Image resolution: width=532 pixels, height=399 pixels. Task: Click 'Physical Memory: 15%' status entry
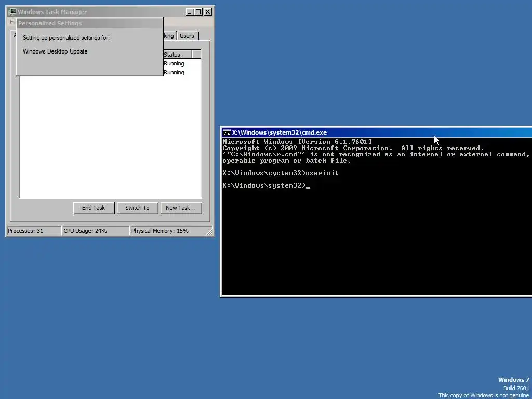coord(169,231)
